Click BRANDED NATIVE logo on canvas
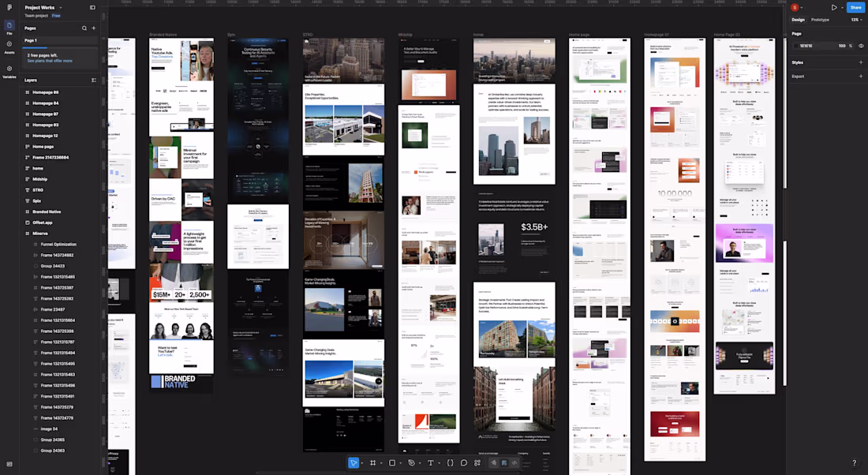 pyautogui.click(x=174, y=382)
